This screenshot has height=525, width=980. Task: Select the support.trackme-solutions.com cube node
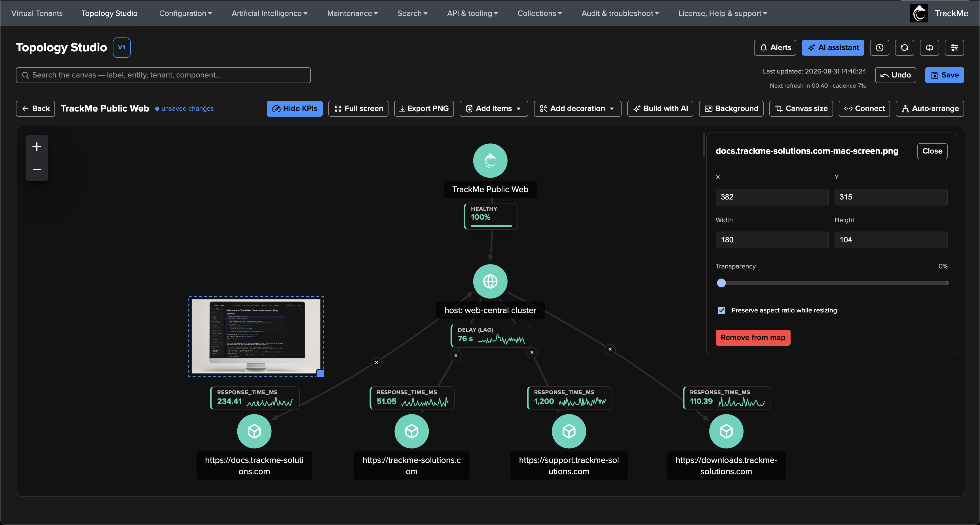[569, 431]
